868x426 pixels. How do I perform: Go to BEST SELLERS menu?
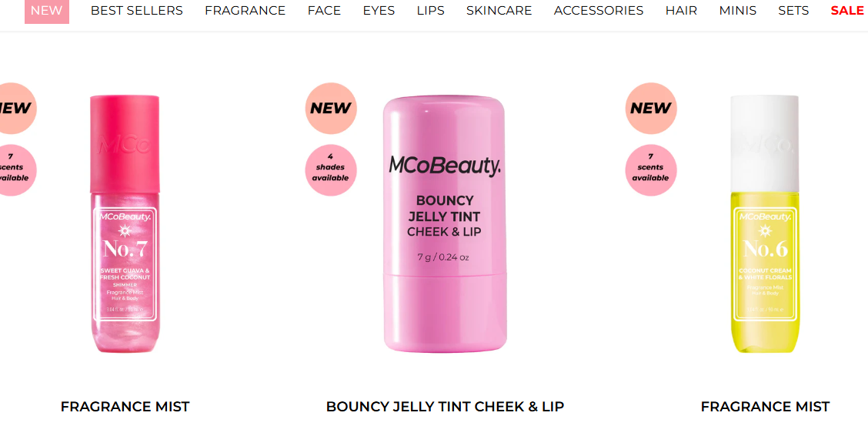tap(137, 11)
